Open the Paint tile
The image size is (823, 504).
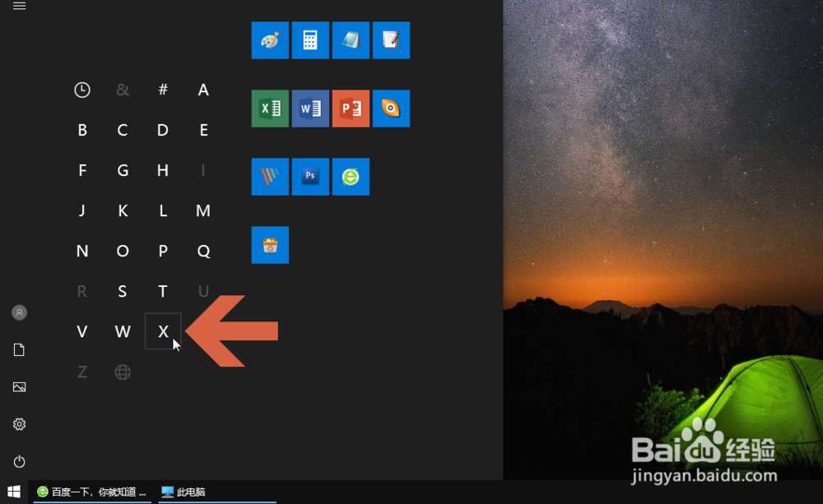point(270,40)
